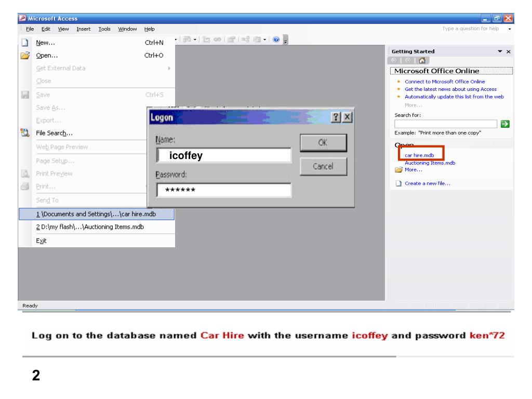Image resolution: width=532 pixels, height=399 pixels.
Task: Click the green Start Searching arrow button
Action: 505,124
